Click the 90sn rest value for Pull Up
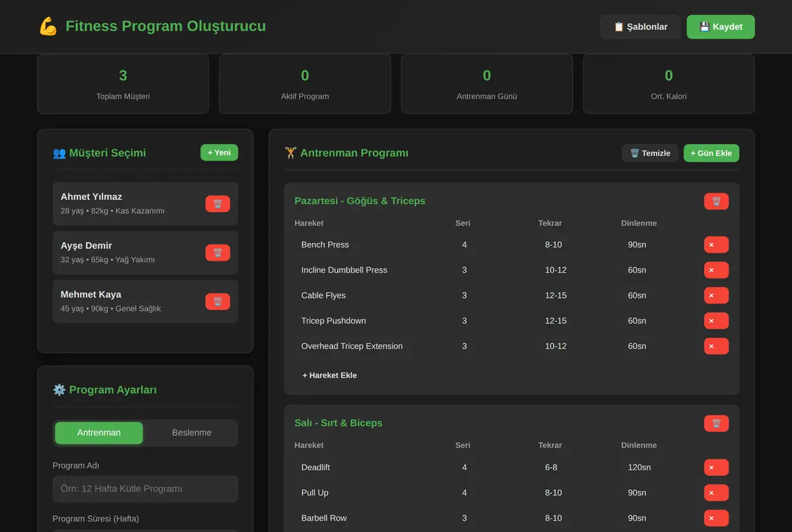Screen dimensions: 792x532 637,493
